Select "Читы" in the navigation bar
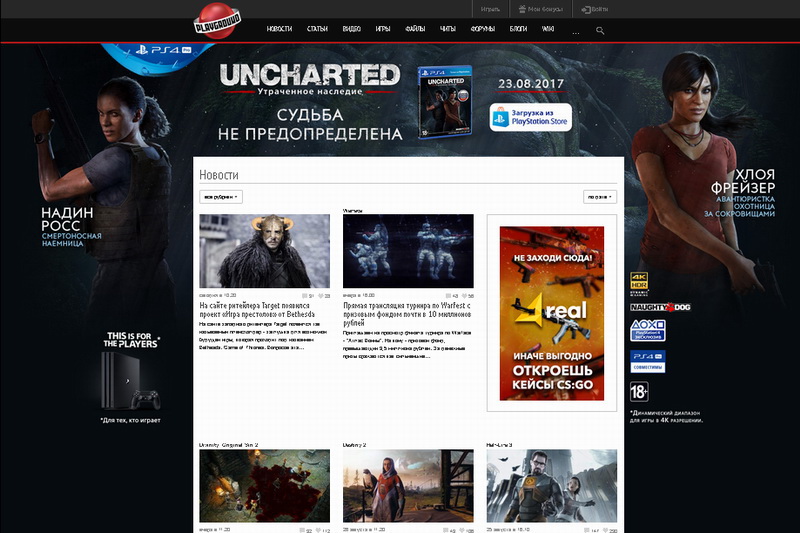 pos(447,30)
